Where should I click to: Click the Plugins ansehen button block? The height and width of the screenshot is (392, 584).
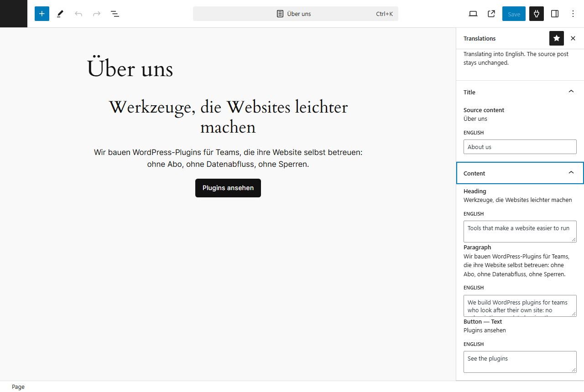(x=228, y=188)
